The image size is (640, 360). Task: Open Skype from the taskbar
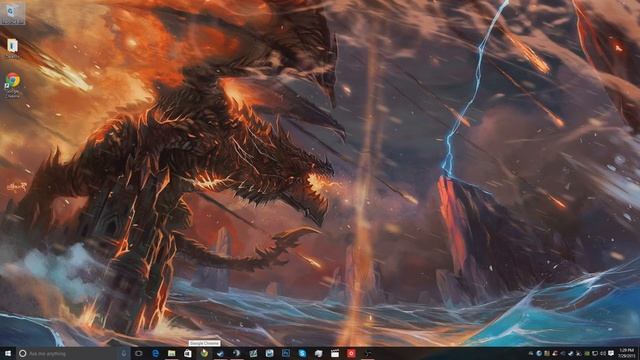[x=302, y=353]
